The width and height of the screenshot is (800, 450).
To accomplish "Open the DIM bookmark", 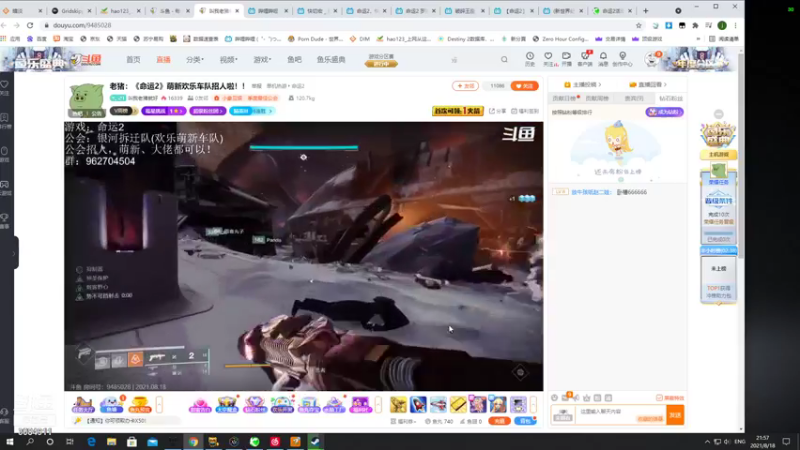I will [360, 39].
